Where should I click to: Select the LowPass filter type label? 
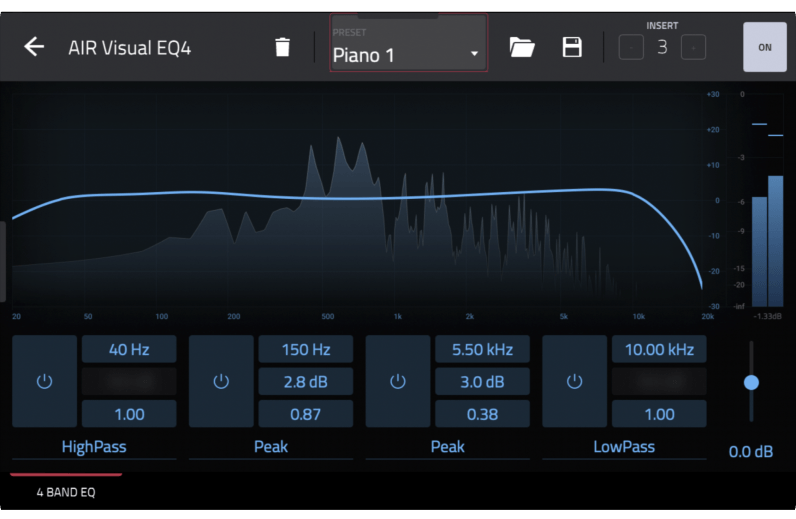pyautogui.click(x=624, y=446)
